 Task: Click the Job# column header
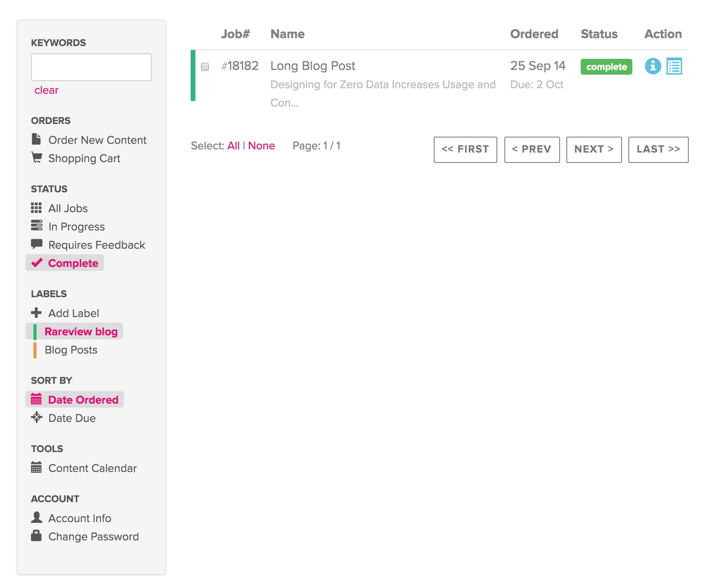(x=236, y=34)
